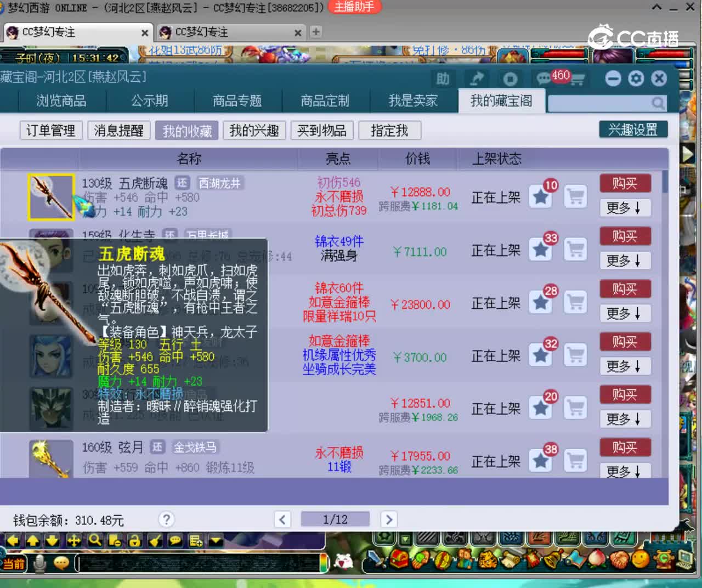This screenshot has width=702, height=588.
Task: Click the chat clear broom icon
Action: click(x=155, y=540)
